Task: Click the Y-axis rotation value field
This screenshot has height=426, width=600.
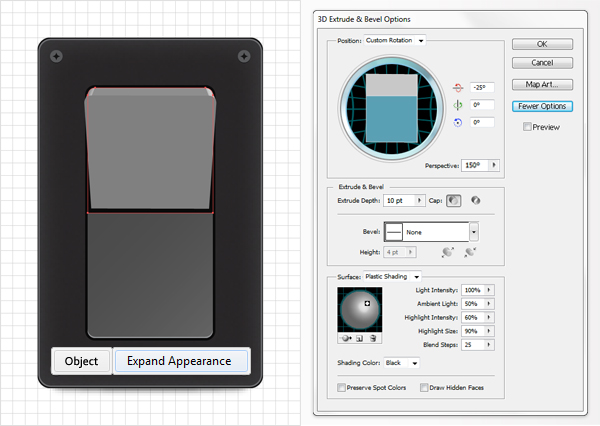Action: (481, 104)
